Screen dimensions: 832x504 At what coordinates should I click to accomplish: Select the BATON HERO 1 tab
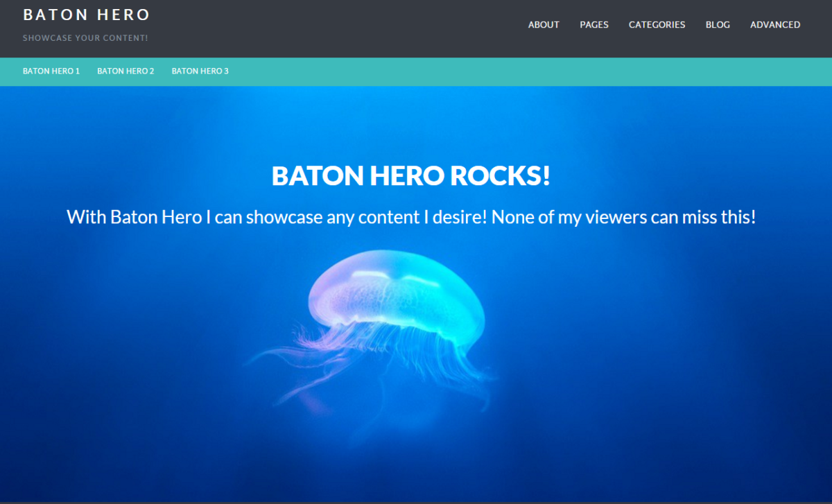(51, 71)
